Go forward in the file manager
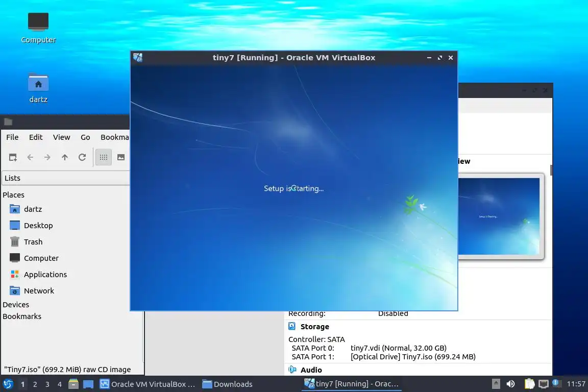 pos(47,157)
